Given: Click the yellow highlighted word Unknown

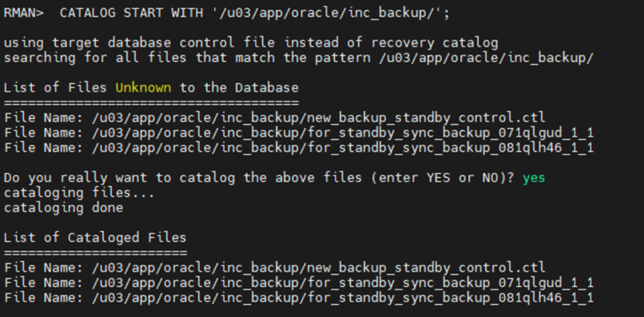Looking at the screenshot, I should [x=143, y=87].
